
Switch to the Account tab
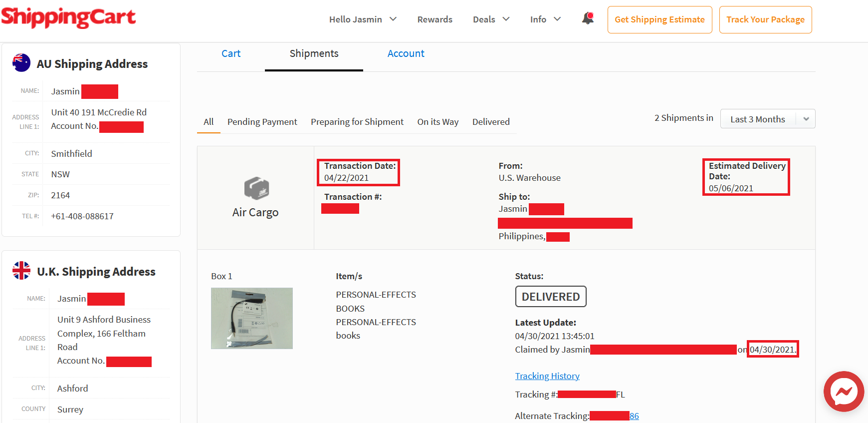(x=406, y=53)
